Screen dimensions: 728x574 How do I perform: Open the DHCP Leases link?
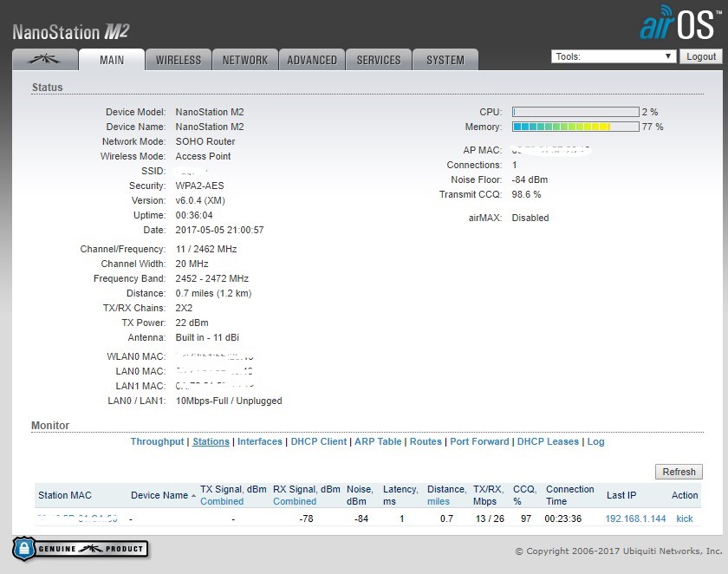tap(548, 441)
